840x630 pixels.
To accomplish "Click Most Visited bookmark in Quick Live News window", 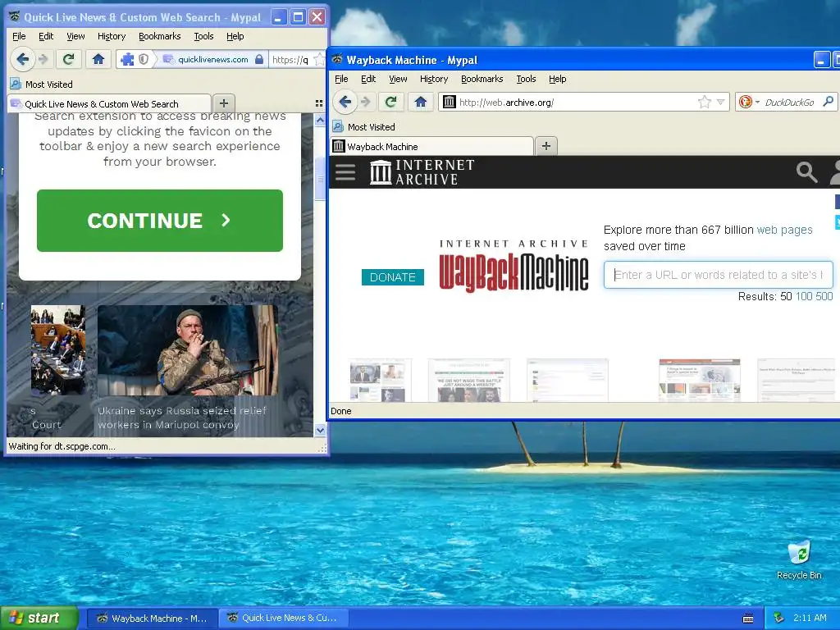I will 42,84.
